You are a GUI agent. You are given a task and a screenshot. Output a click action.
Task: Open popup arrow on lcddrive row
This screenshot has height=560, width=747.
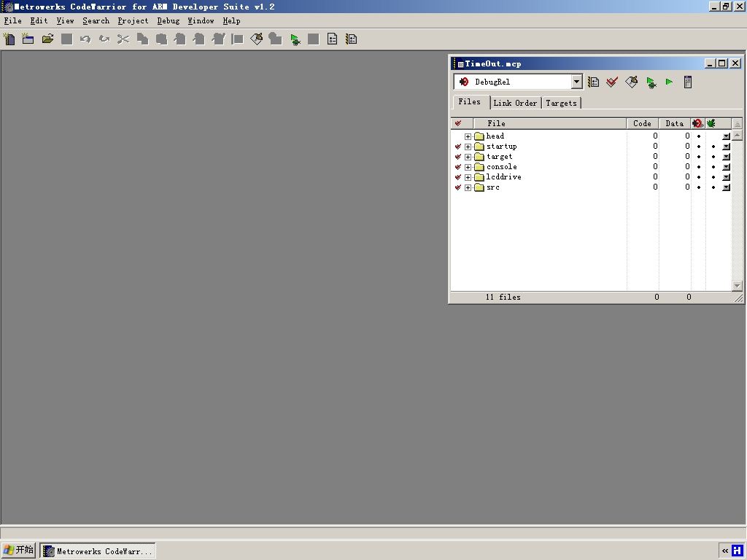coord(726,177)
